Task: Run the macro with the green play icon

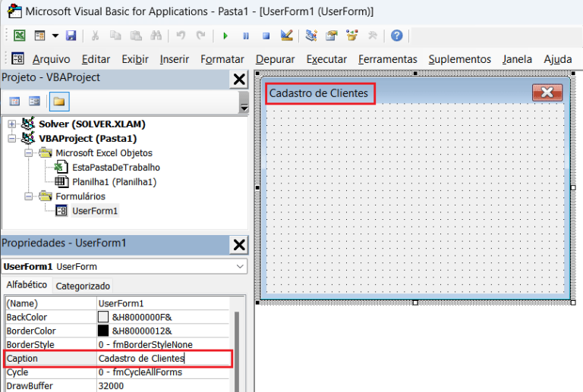Action: click(x=225, y=36)
